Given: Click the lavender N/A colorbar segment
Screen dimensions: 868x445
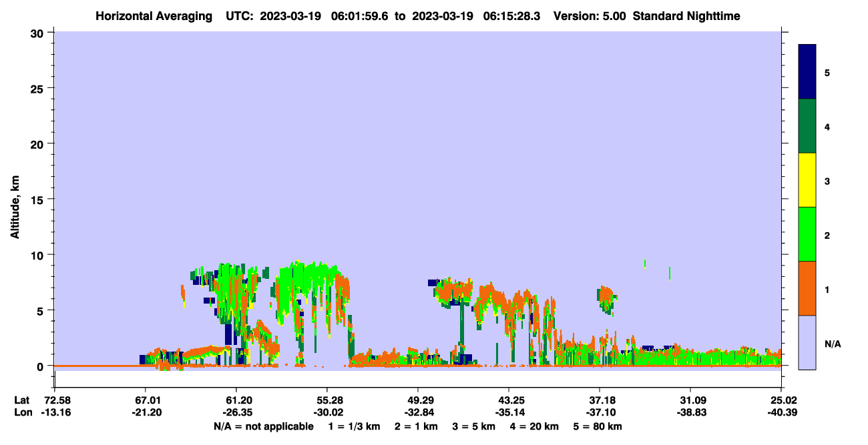Looking at the screenshot, I should [807, 342].
